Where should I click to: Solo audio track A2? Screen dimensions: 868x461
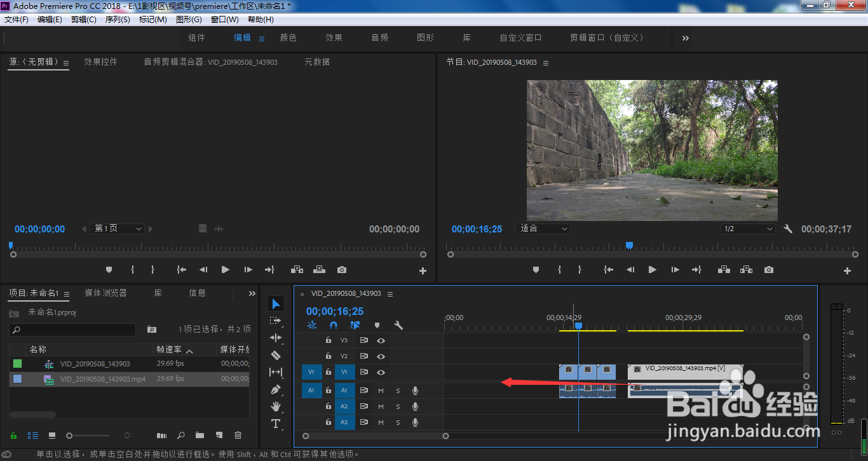(398, 406)
